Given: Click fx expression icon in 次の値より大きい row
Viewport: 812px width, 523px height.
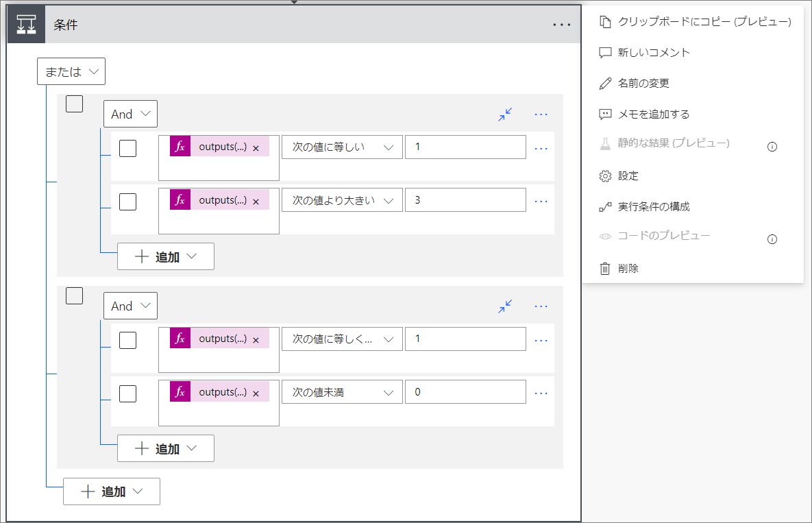Looking at the screenshot, I should click(180, 200).
